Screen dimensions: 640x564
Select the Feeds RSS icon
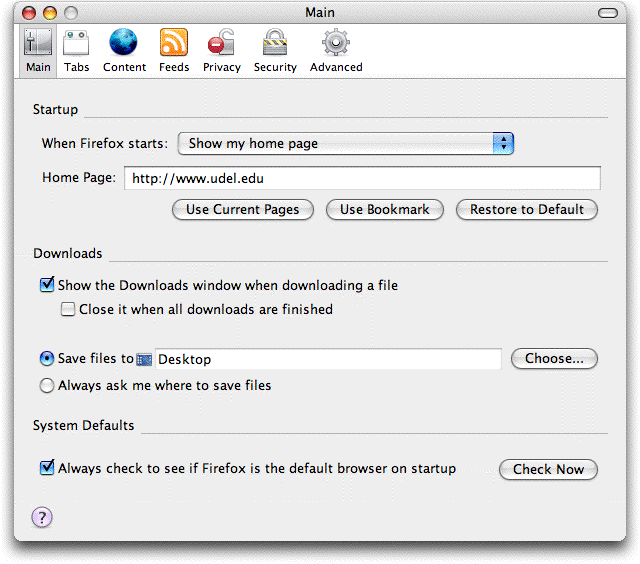[174, 42]
